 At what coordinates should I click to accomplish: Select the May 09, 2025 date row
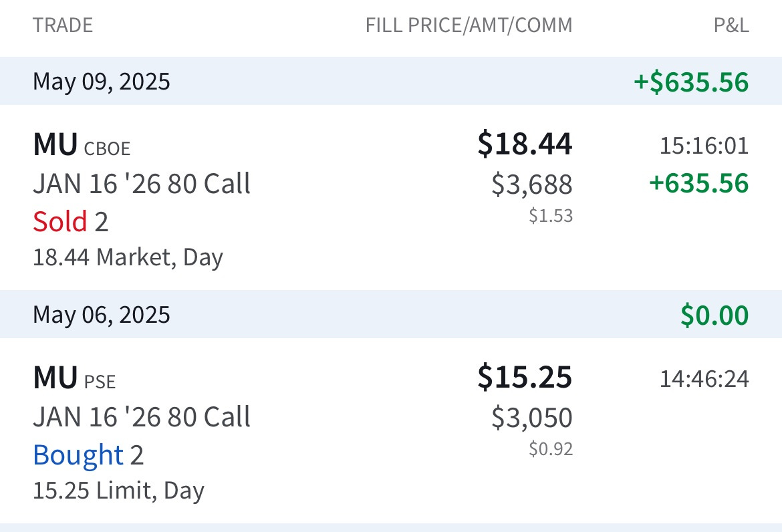pos(391,82)
